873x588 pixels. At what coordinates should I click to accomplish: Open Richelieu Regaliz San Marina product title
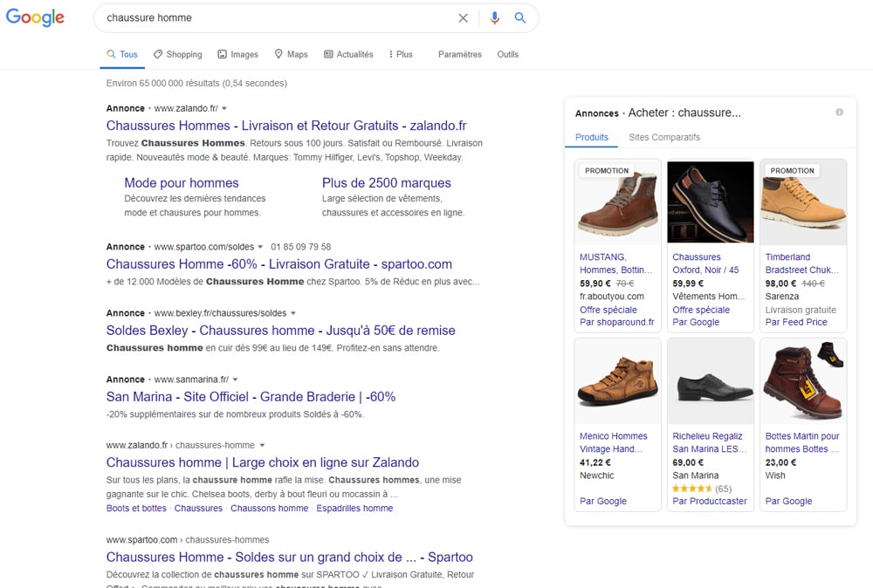(709, 443)
